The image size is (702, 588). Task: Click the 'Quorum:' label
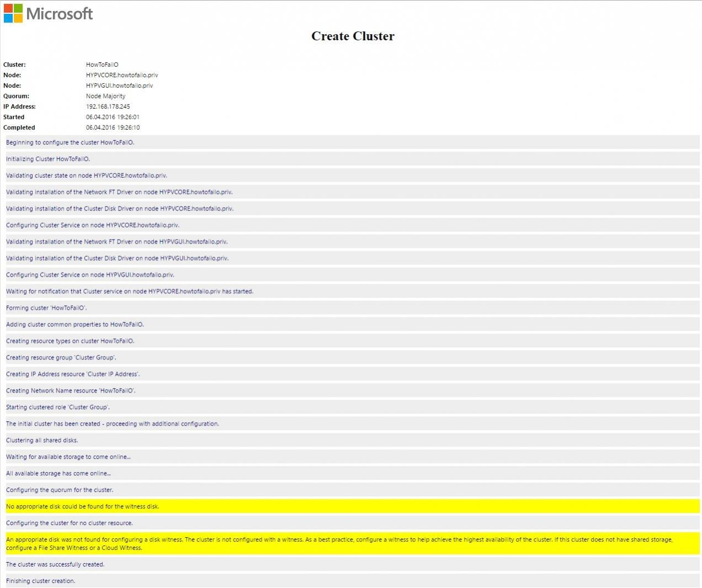(16, 96)
